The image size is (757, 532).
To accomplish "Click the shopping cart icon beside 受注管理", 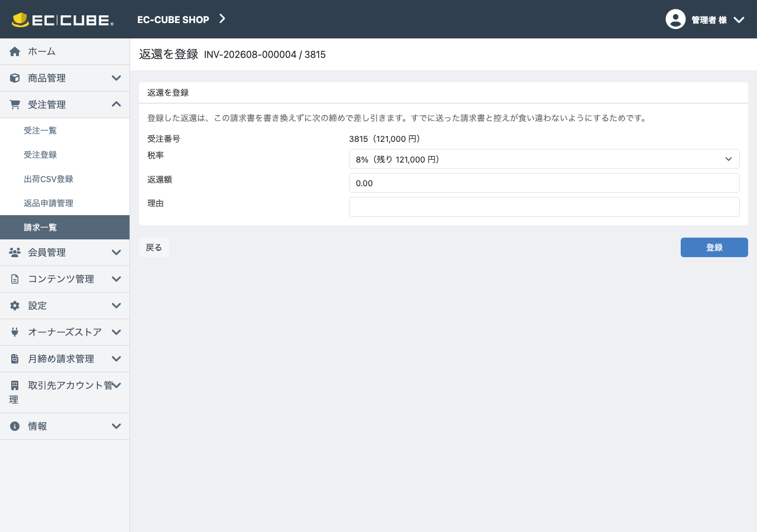I will point(15,105).
